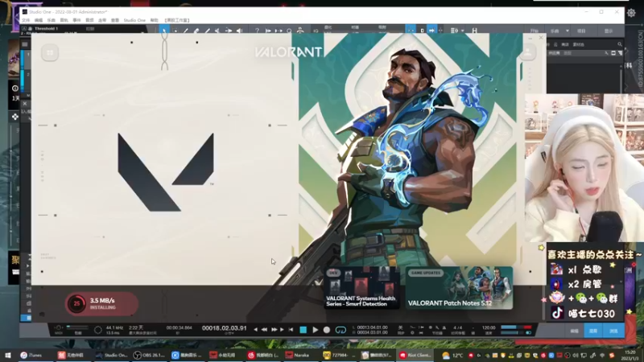Start playback in Studio One transport

pyautogui.click(x=315, y=330)
